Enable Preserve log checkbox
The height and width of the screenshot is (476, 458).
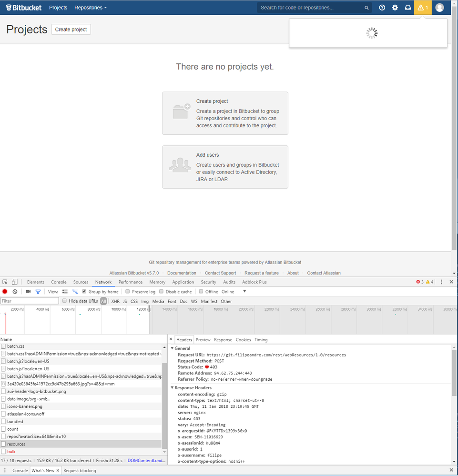click(128, 292)
